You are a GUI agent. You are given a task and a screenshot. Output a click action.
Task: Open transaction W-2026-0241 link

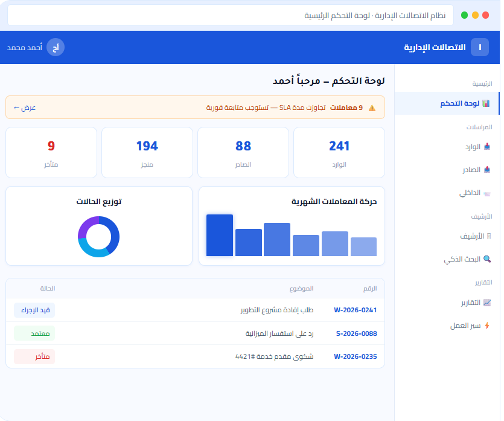pyautogui.click(x=354, y=310)
